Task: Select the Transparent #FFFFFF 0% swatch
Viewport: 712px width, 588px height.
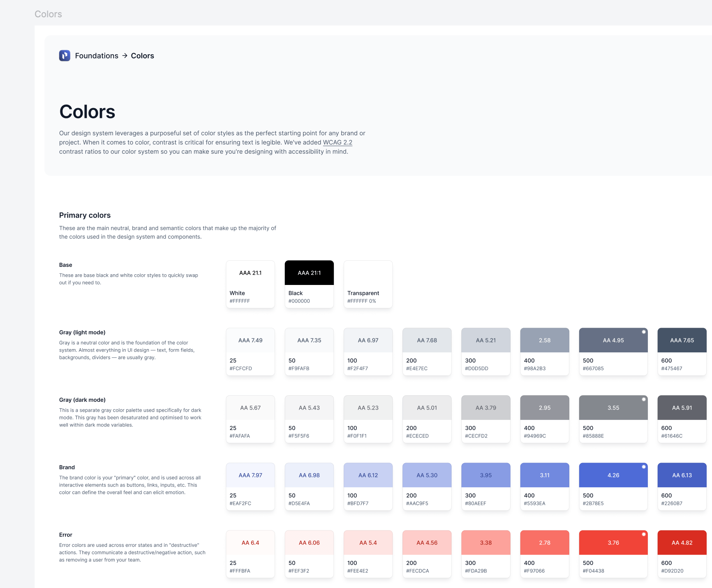Action: (x=368, y=284)
